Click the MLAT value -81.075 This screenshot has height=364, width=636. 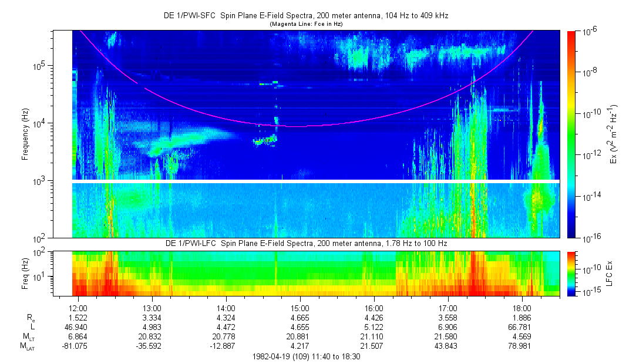click(x=78, y=346)
